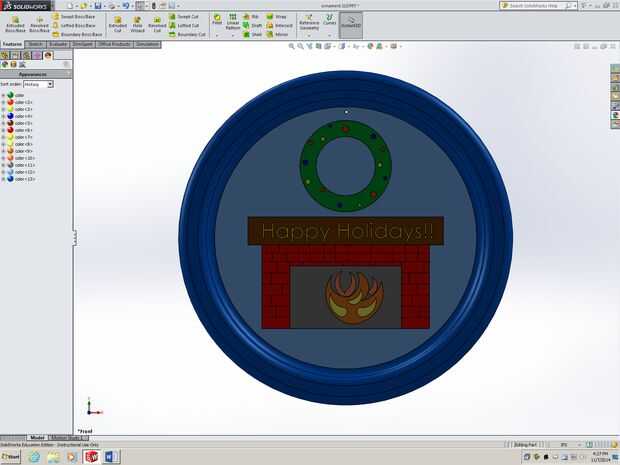Select the Lofted Cut tool
The height and width of the screenshot is (465, 620).
184,25
